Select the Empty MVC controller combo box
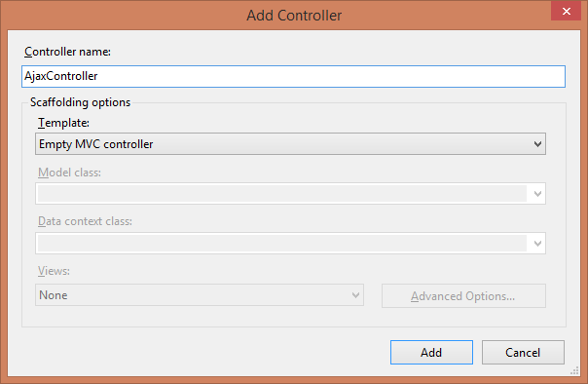The height and width of the screenshot is (384, 588). [290, 144]
